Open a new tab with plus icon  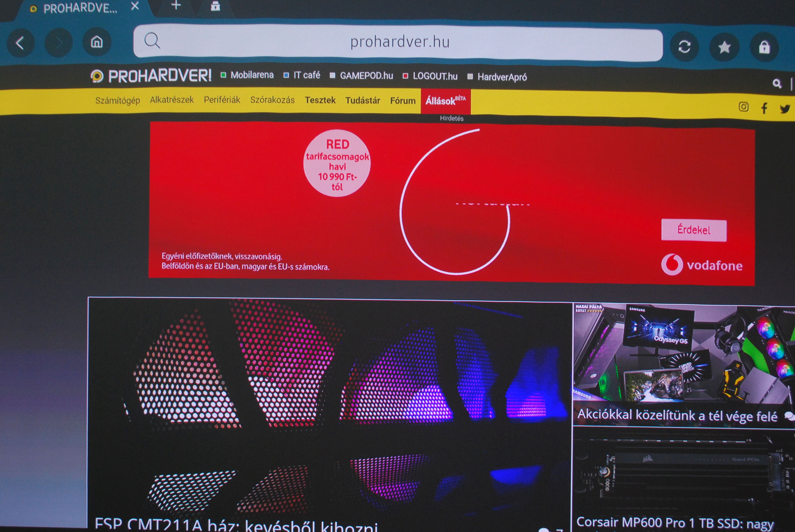tap(176, 5)
